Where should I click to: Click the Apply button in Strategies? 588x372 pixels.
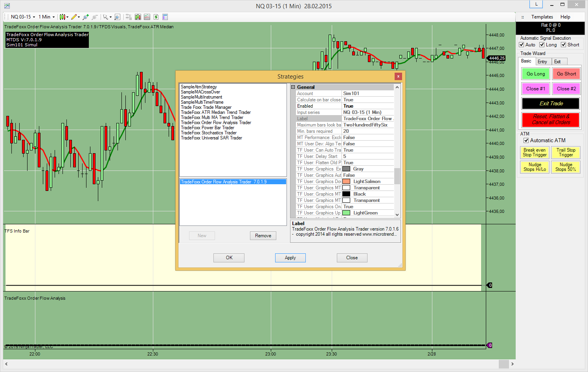pyautogui.click(x=290, y=258)
